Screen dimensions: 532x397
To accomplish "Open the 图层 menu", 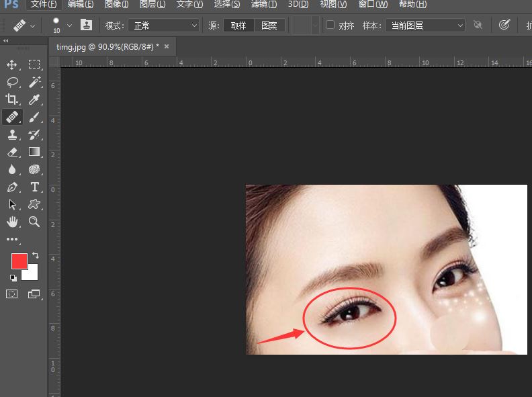I will pos(152,5).
